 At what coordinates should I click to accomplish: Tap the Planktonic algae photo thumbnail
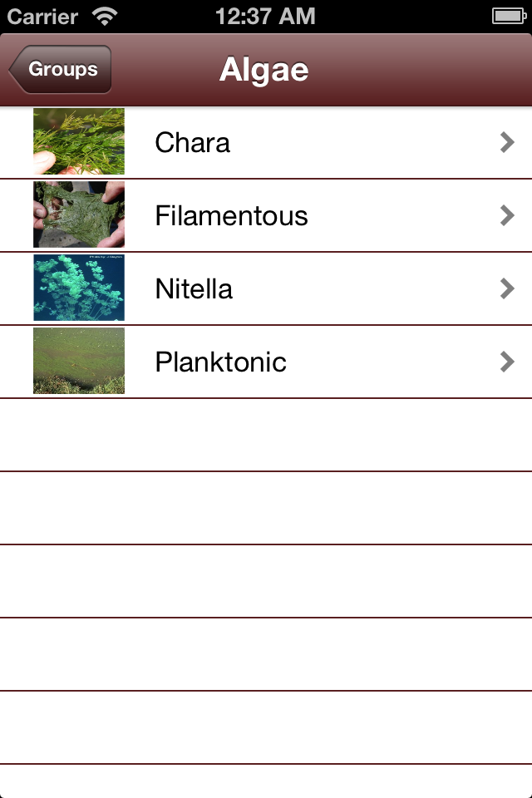(x=79, y=362)
